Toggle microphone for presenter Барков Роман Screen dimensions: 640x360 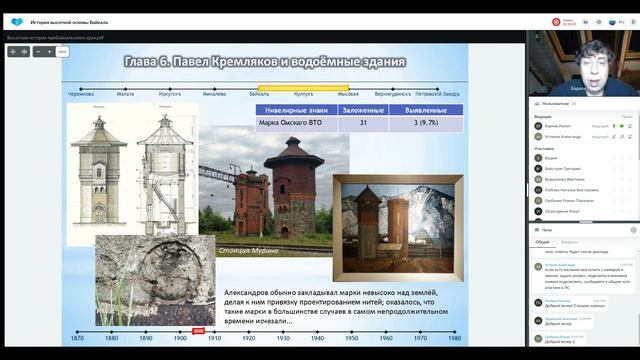613,126
